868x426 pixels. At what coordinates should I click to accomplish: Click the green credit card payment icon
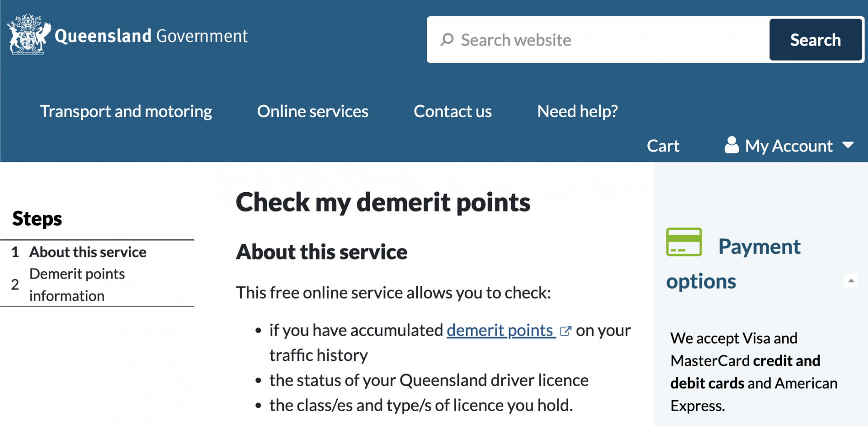(684, 243)
